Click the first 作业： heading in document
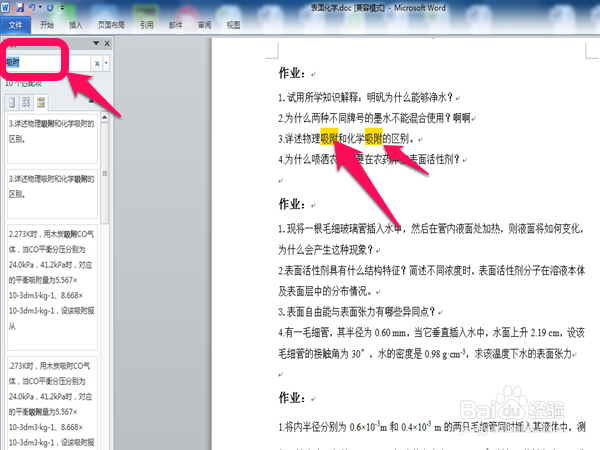The height and width of the screenshot is (450, 600). tap(292, 73)
